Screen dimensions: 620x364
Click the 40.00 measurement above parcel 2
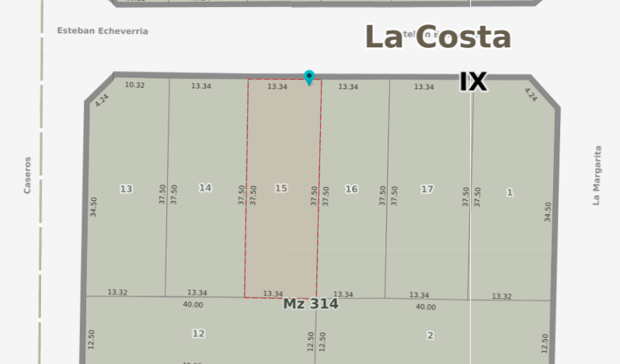click(425, 307)
